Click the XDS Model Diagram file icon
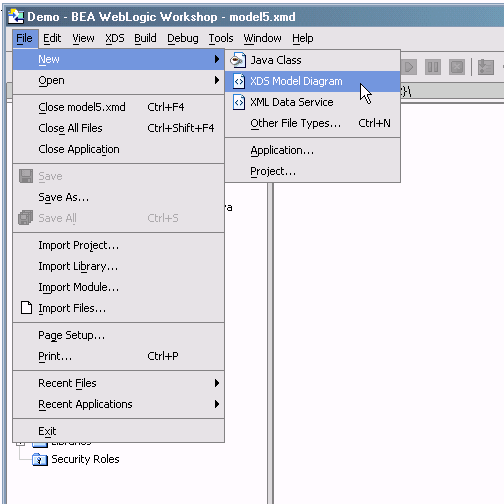Screen dimensions: 504x504 (239, 81)
